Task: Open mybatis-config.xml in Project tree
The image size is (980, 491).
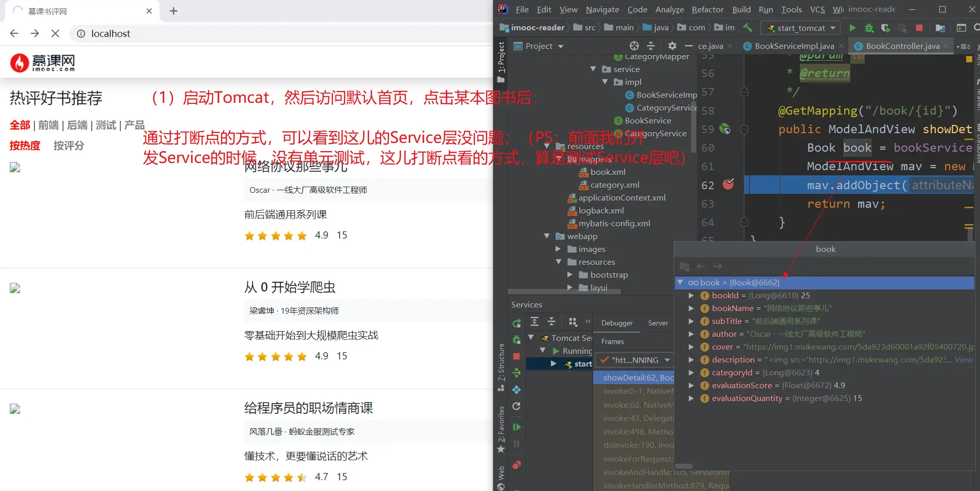Action: pos(614,223)
